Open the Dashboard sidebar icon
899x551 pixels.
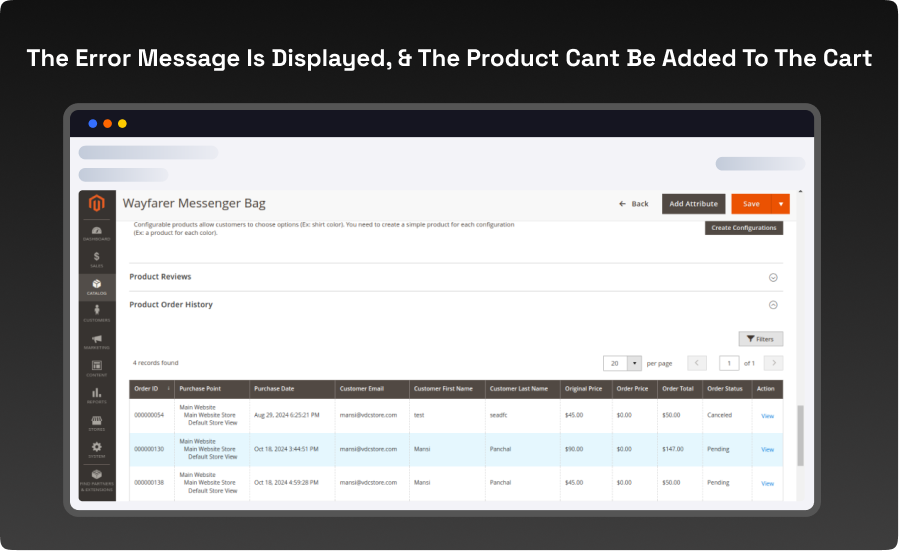pos(97,233)
